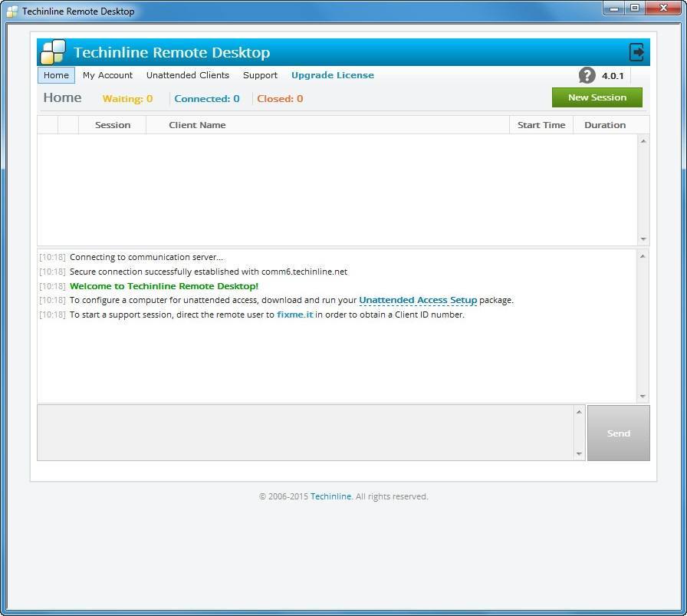
Task: Click Upgrade License
Action: (x=333, y=75)
